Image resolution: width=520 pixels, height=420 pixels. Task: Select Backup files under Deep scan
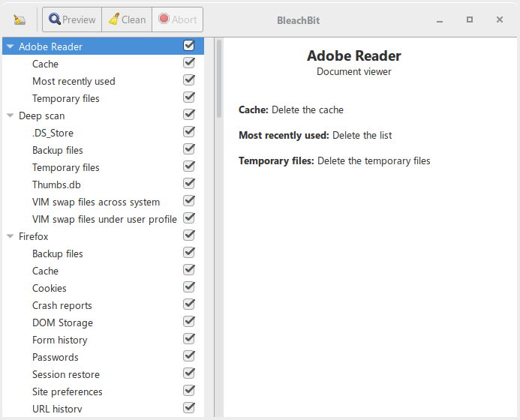[103, 149]
